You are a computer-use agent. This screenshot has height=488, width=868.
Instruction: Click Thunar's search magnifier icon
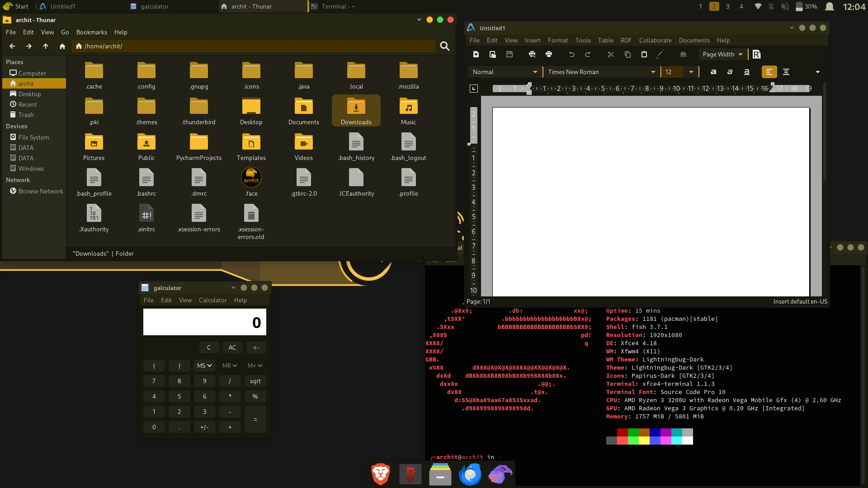[x=445, y=46]
